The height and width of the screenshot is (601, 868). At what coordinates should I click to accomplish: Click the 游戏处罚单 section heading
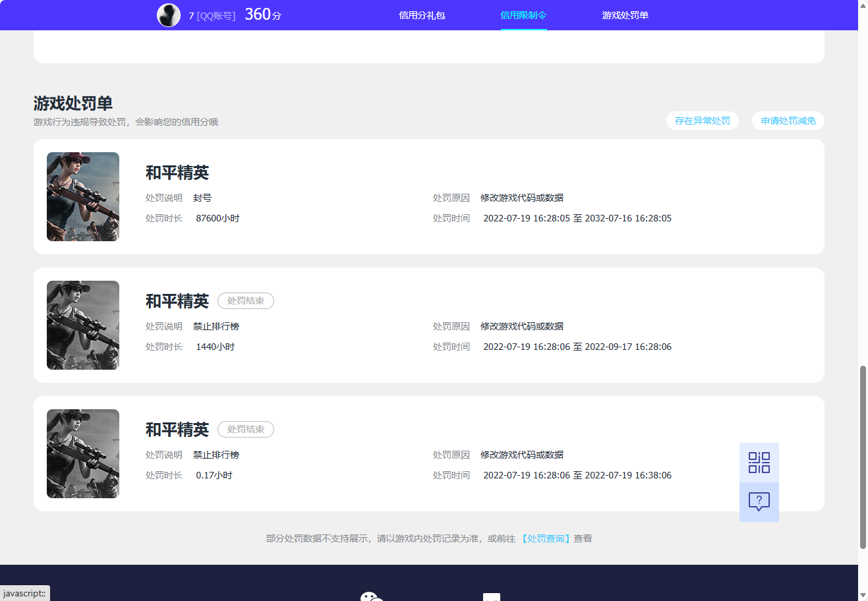coord(73,103)
